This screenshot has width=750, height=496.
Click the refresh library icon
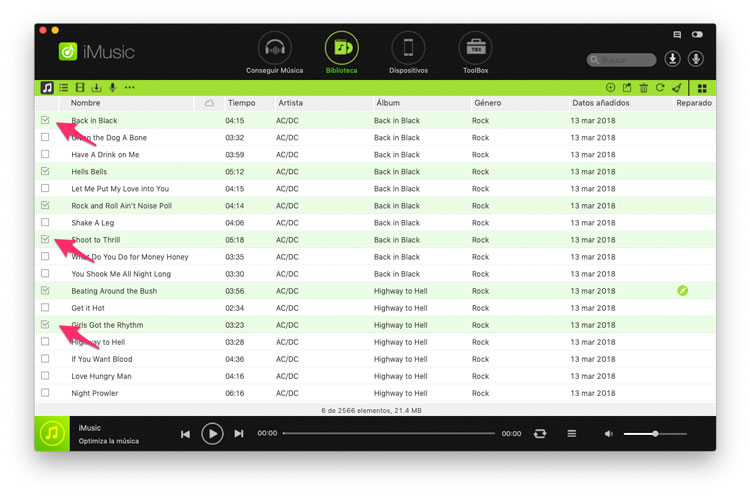pos(660,88)
